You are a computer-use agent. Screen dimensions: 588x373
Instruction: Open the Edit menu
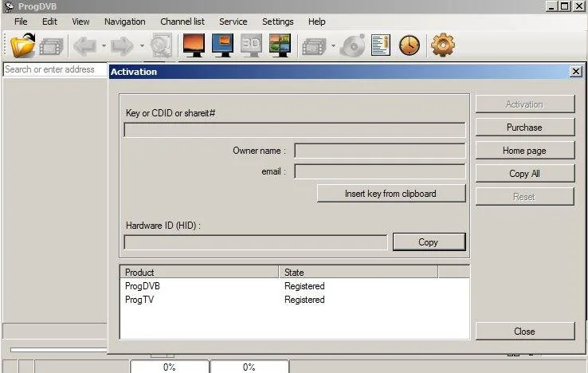pyautogui.click(x=49, y=22)
